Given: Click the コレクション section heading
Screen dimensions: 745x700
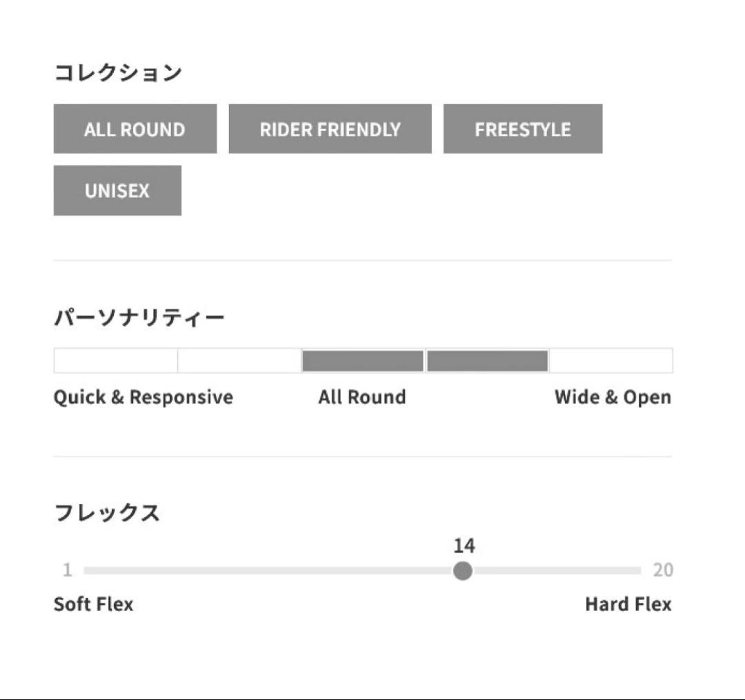Looking at the screenshot, I should coord(117,72).
